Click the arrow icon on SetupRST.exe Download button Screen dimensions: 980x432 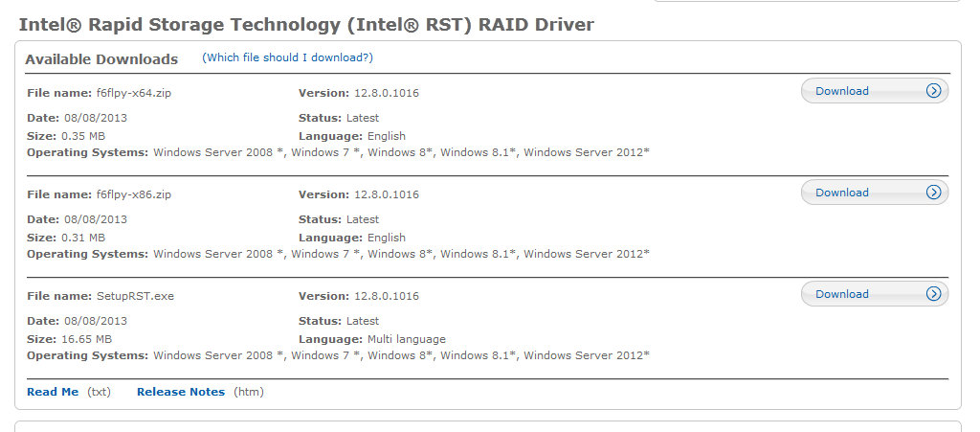[x=933, y=294]
